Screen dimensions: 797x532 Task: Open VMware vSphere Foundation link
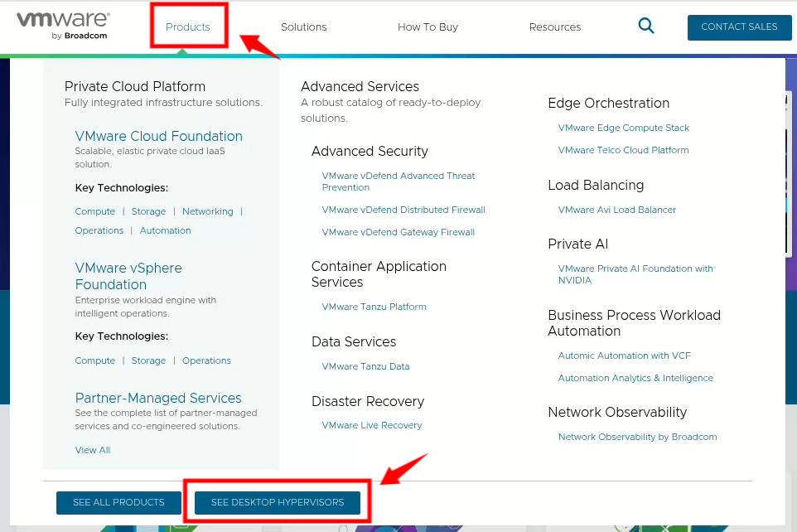point(128,276)
